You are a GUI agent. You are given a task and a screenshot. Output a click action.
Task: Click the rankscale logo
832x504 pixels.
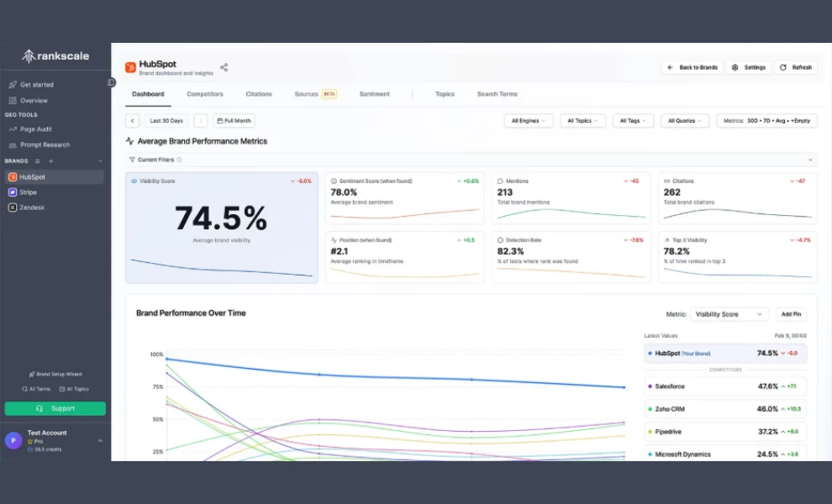55,55
